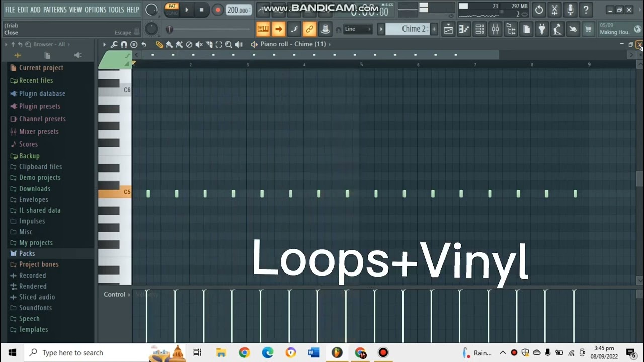644x362 pixels.
Task: Click the stop button in transport
Action: tap(202, 10)
